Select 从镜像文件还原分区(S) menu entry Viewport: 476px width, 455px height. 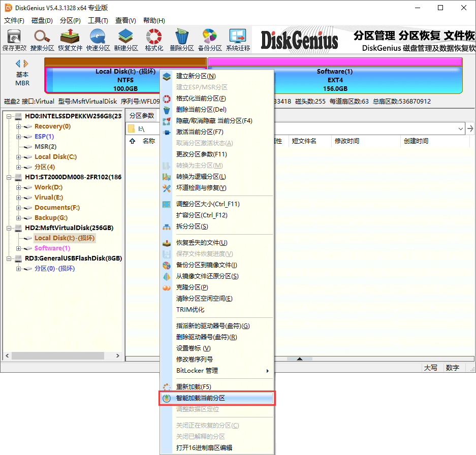coord(217,276)
